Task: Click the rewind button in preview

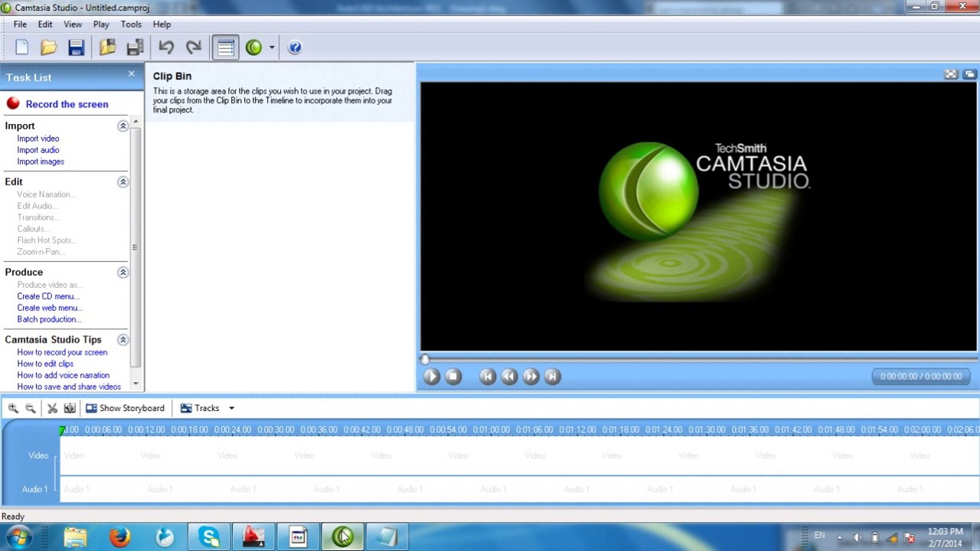Action: (509, 376)
